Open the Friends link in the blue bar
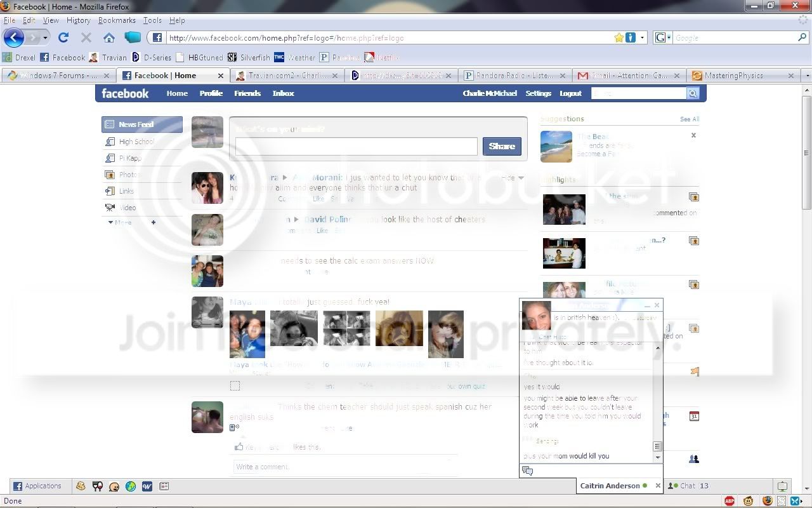Viewport: 812px width, 508px height. click(247, 93)
